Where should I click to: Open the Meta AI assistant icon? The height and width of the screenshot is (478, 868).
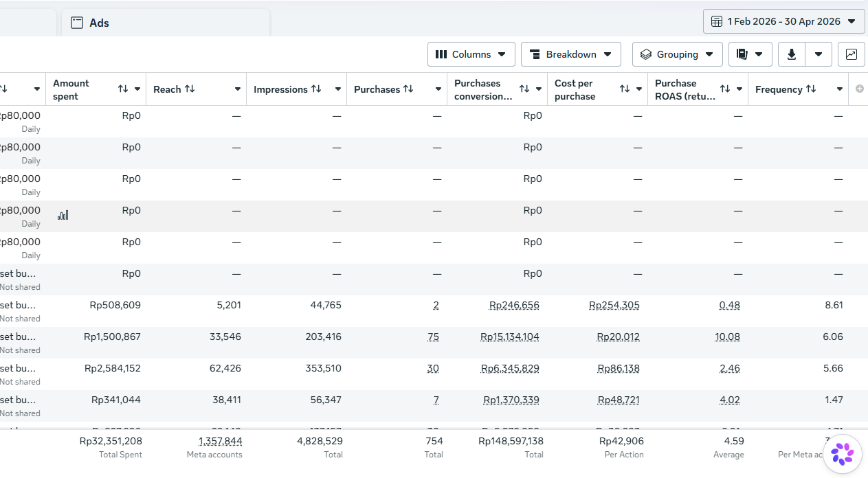coord(842,454)
